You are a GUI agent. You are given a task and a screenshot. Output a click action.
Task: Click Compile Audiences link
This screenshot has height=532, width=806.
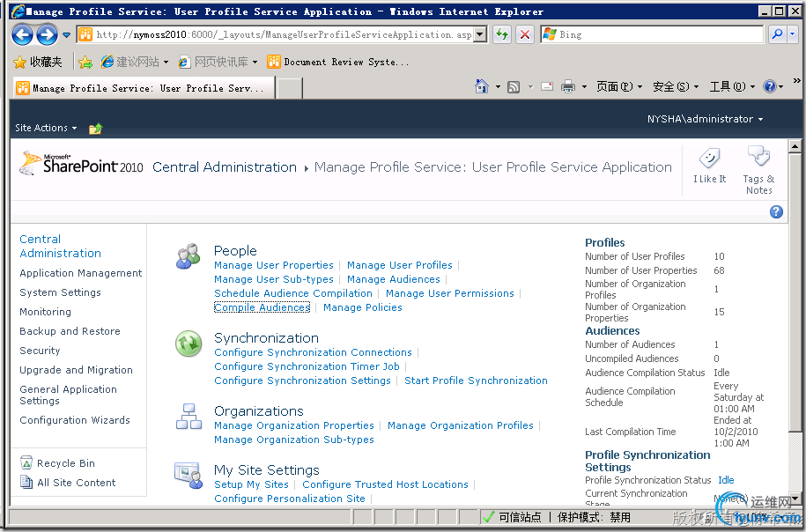263,307
